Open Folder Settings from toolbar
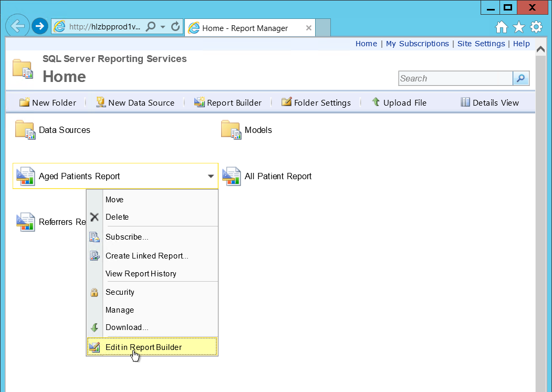Screen dimensions: 552x392 click(x=316, y=102)
